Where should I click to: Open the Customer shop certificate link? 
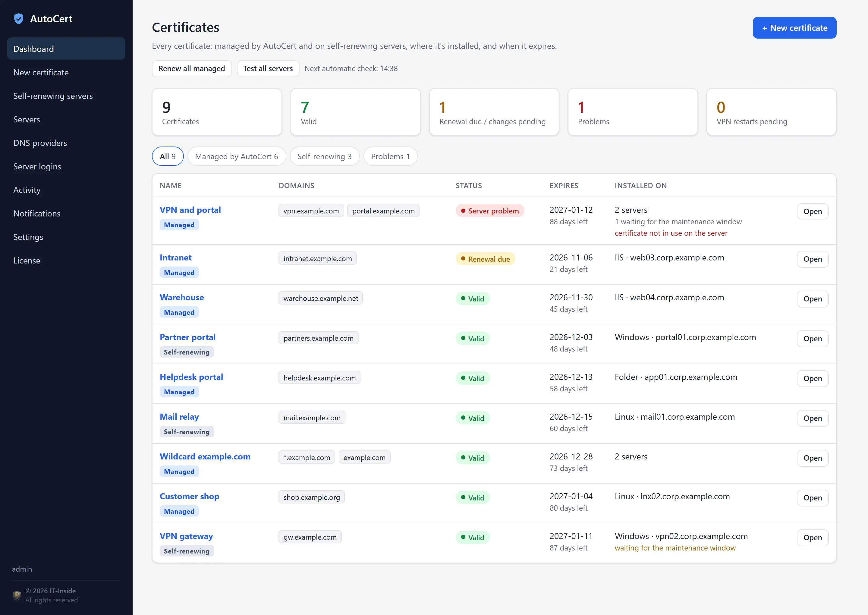pos(189,496)
